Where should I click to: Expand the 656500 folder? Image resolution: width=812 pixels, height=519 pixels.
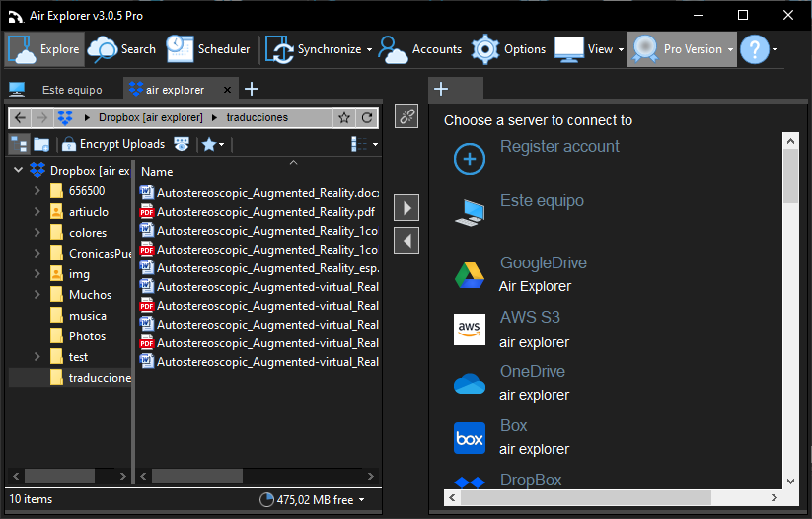pyautogui.click(x=37, y=191)
